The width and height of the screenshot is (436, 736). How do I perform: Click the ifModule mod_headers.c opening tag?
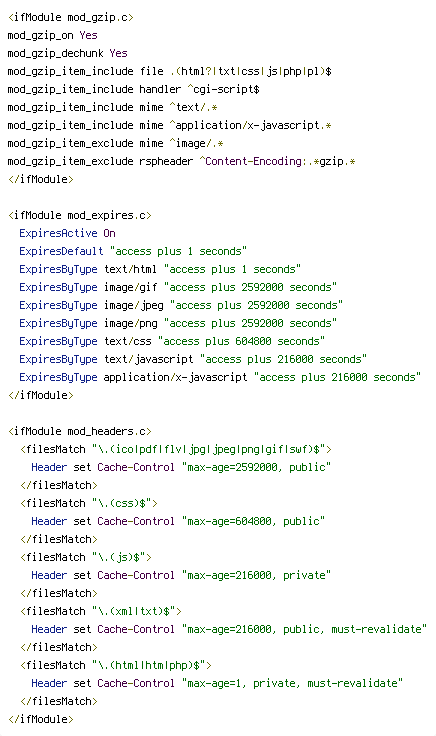point(80,431)
